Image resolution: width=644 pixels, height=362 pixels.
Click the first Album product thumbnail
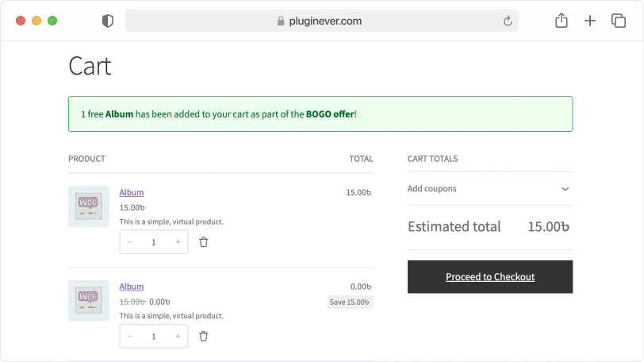tap(89, 206)
